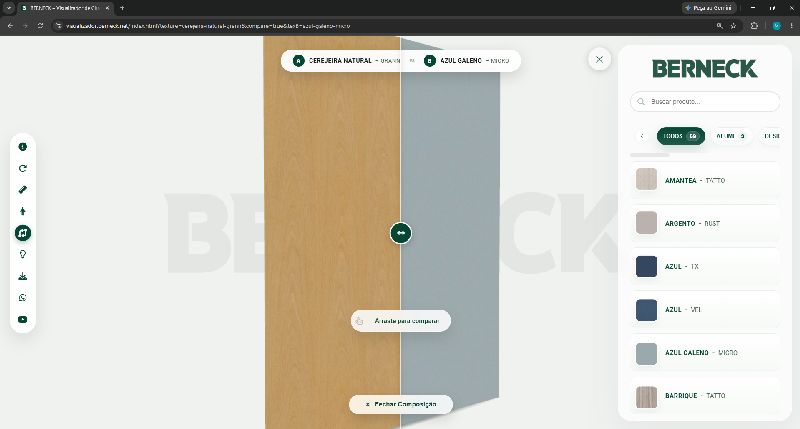The width and height of the screenshot is (800, 429).
Task: Click the AZUL GALENO list entry text
Action: tap(701, 352)
